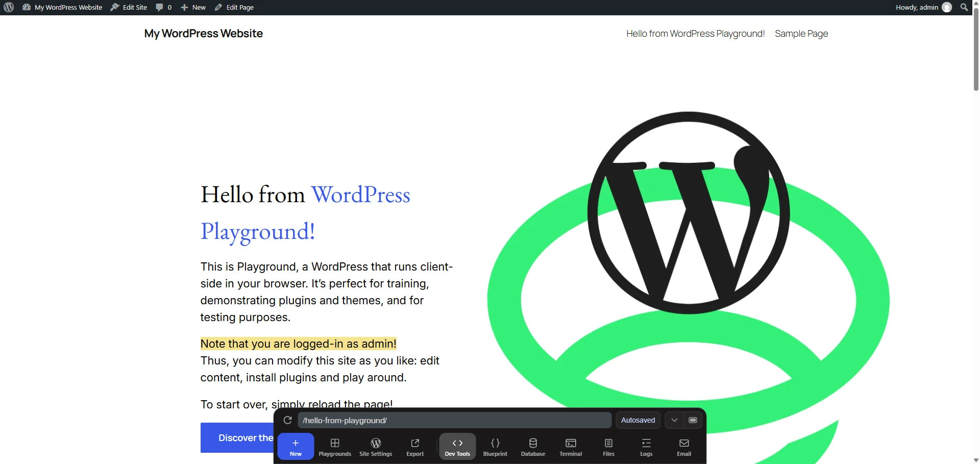Open the Blueprint editor
Image resolution: width=980 pixels, height=464 pixels.
(x=495, y=446)
